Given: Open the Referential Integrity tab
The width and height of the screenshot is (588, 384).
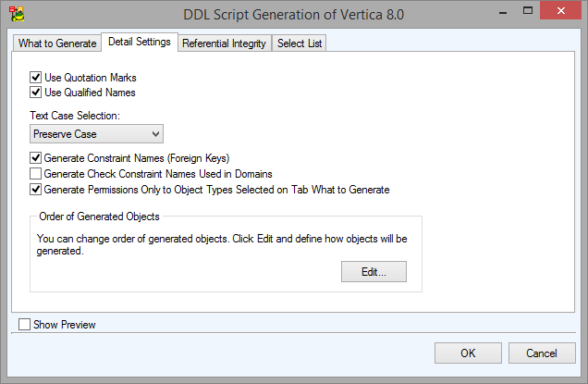Looking at the screenshot, I should (x=224, y=43).
